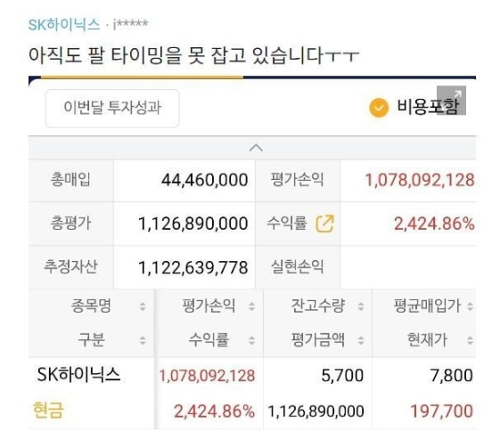Sort by 잔고수량 arrows

361,306
